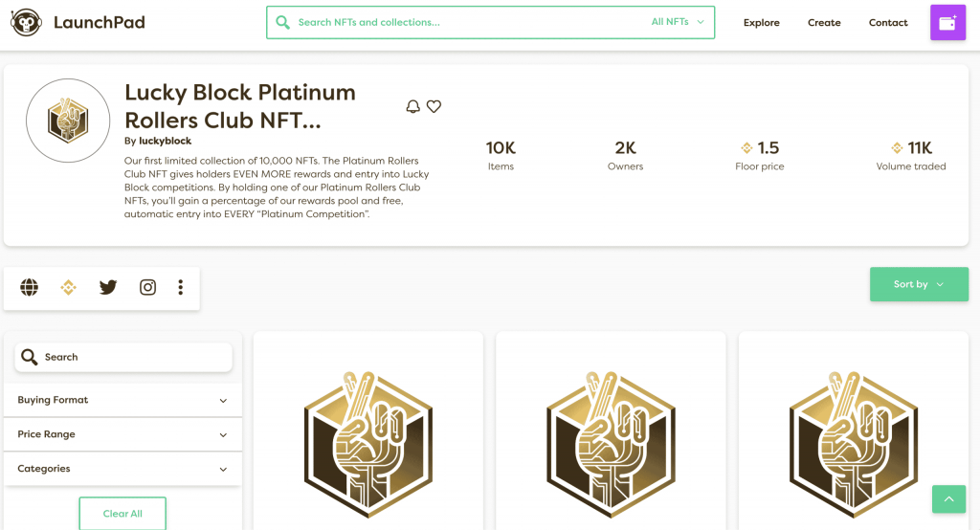The width and height of the screenshot is (980, 530).
Task: Open the Twitter bird icon
Action: coord(108,288)
